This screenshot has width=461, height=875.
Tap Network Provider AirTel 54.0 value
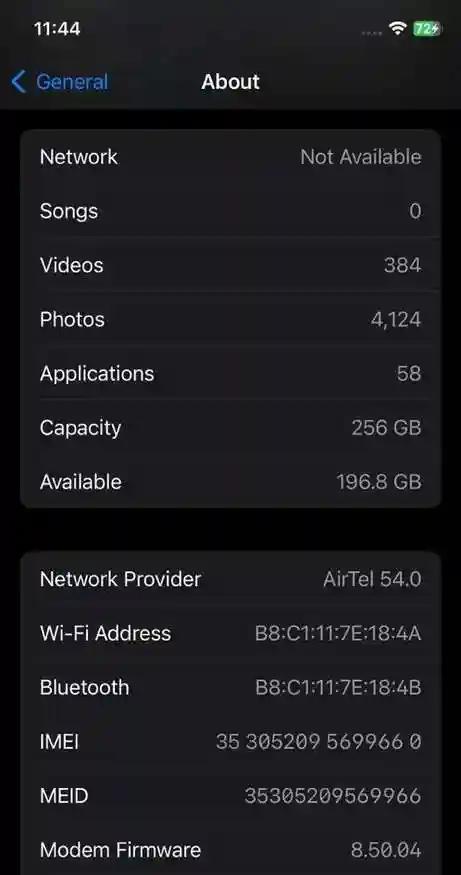click(x=372, y=579)
